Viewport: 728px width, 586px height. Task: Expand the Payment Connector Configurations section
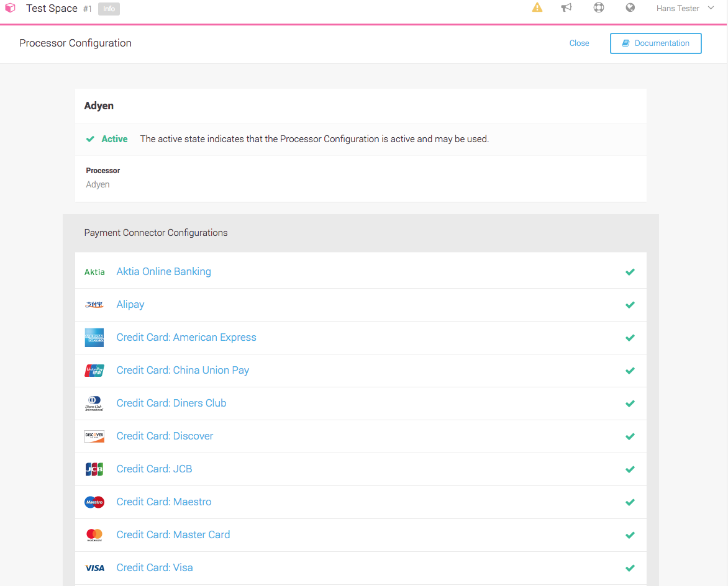click(156, 232)
